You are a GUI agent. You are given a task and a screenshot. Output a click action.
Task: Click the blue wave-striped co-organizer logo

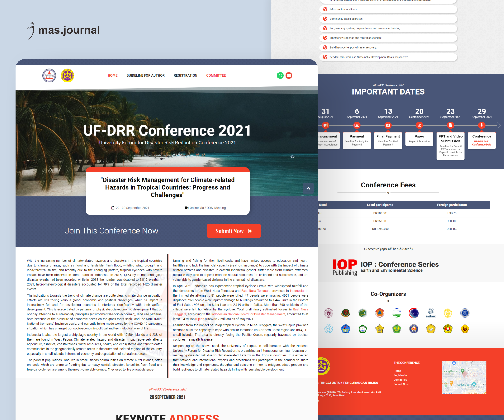coord(397,313)
